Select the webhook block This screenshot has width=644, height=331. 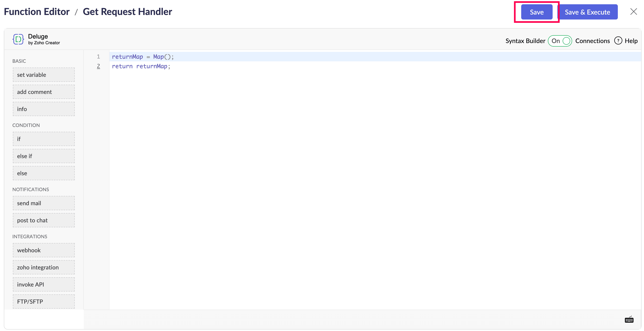point(44,250)
